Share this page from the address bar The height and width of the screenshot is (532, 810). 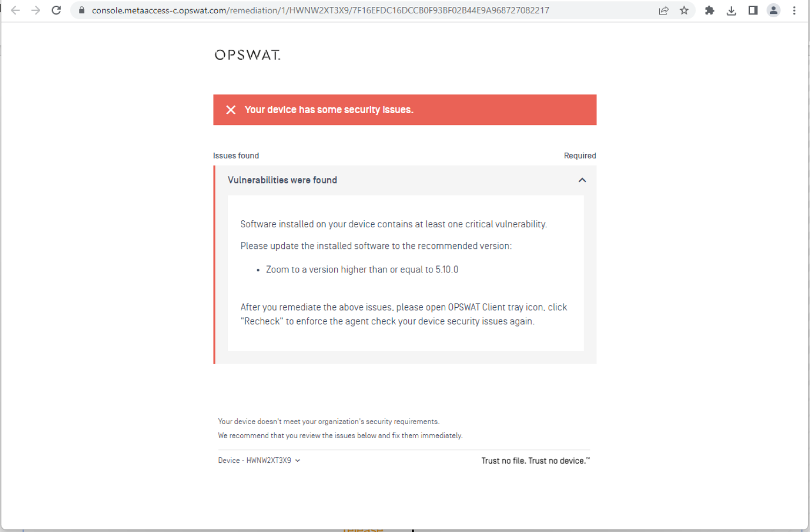coord(664,10)
